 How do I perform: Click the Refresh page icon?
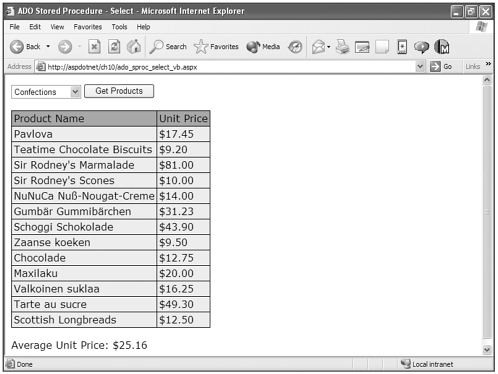point(114,46)
